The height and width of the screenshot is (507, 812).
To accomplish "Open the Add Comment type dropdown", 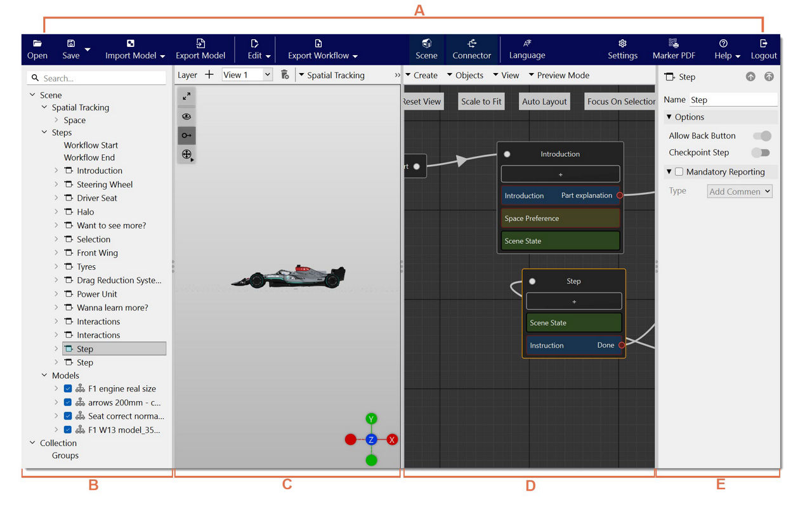I will tap(740, 191).
